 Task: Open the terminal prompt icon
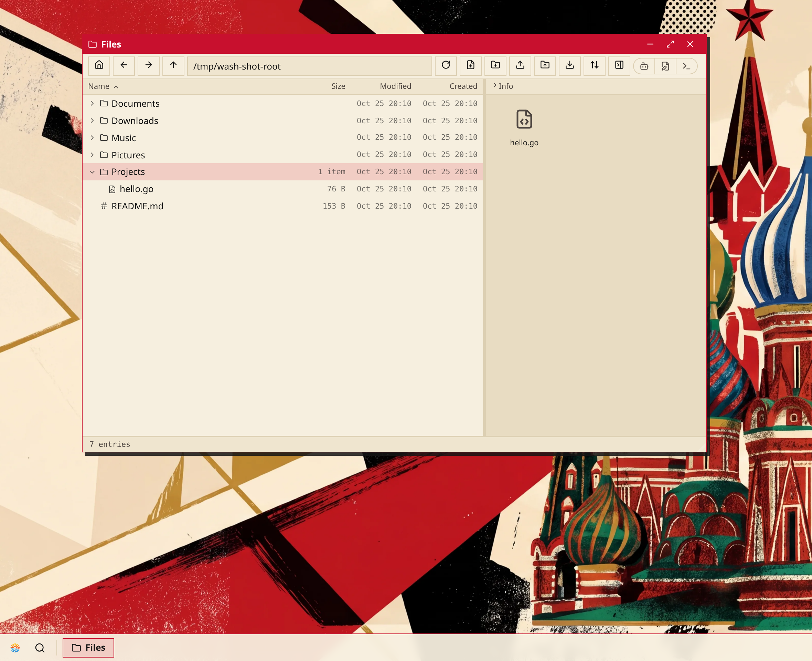tap(686, 66)
